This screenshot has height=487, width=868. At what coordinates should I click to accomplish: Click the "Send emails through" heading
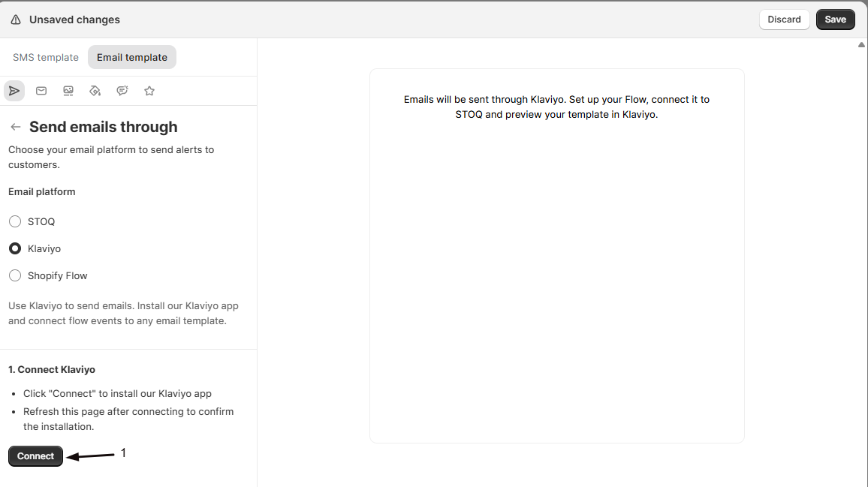coord(104,127)
